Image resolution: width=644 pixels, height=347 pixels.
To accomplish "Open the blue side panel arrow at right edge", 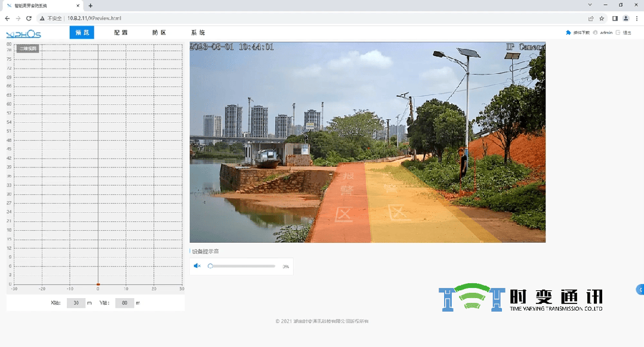I will tap(640, 290).
